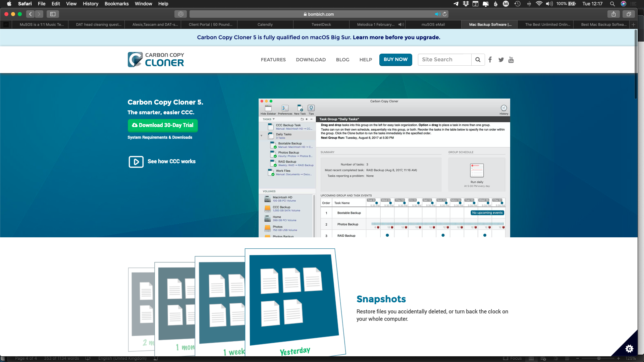Open Wi-Fi status menu
Image resolution: width=644 pixels, height=362 pixels.
pyautogui.click(x=539, y=4)
